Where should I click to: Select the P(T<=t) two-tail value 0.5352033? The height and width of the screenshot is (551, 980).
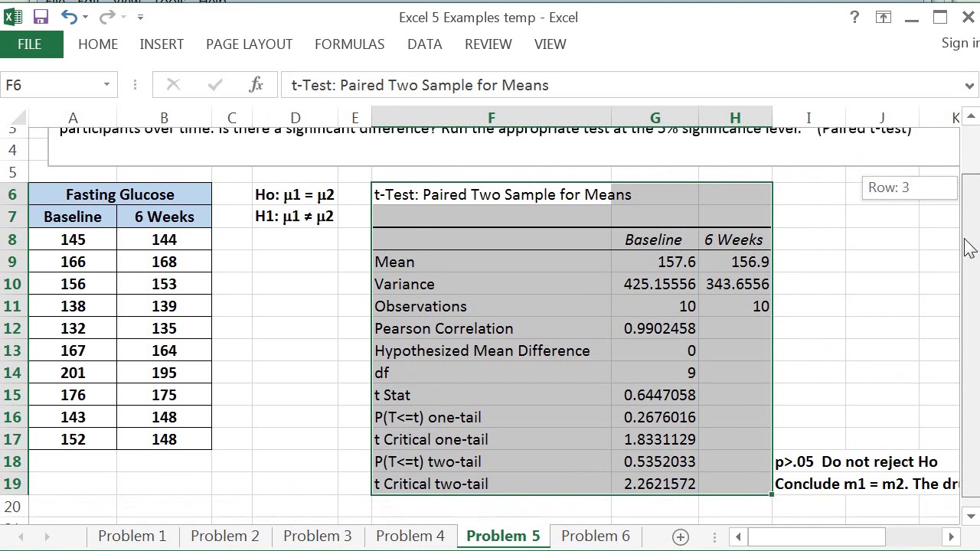655,461
